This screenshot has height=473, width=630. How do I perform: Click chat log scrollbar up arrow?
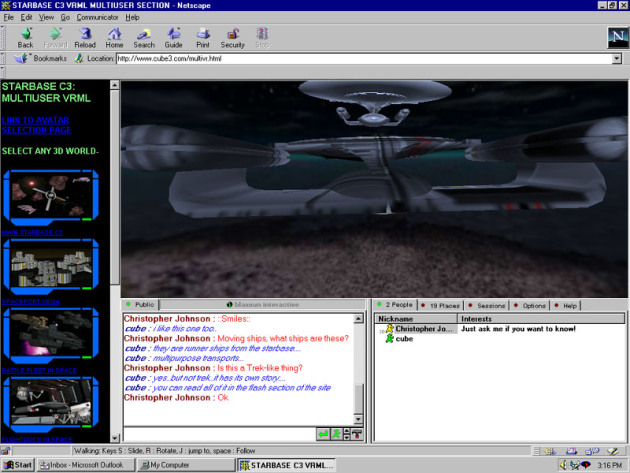[x=358, y=319]
